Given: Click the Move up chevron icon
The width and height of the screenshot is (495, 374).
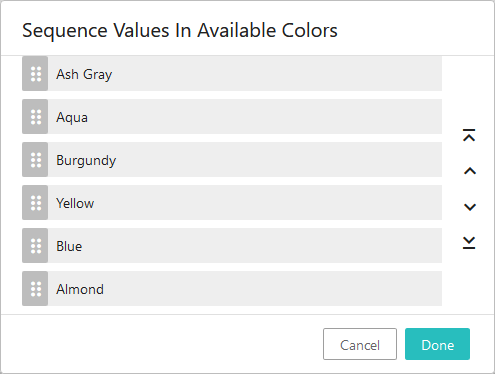Looking at the screenshot, I should (470, 171).
